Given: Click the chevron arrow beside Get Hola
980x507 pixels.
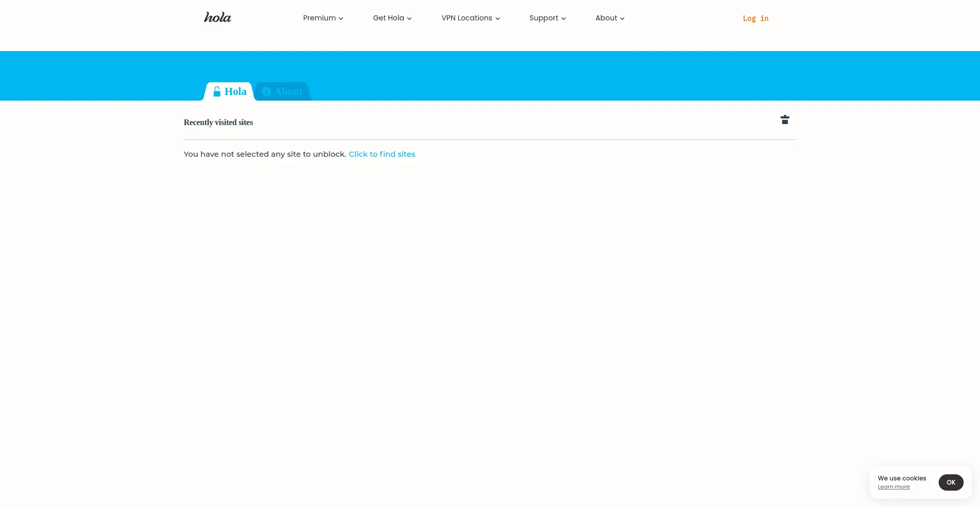Looking at the screenshot, I should click(409, 18).
